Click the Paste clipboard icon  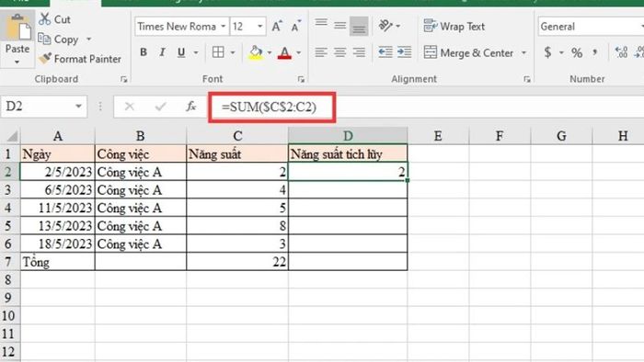coord(17,27)
